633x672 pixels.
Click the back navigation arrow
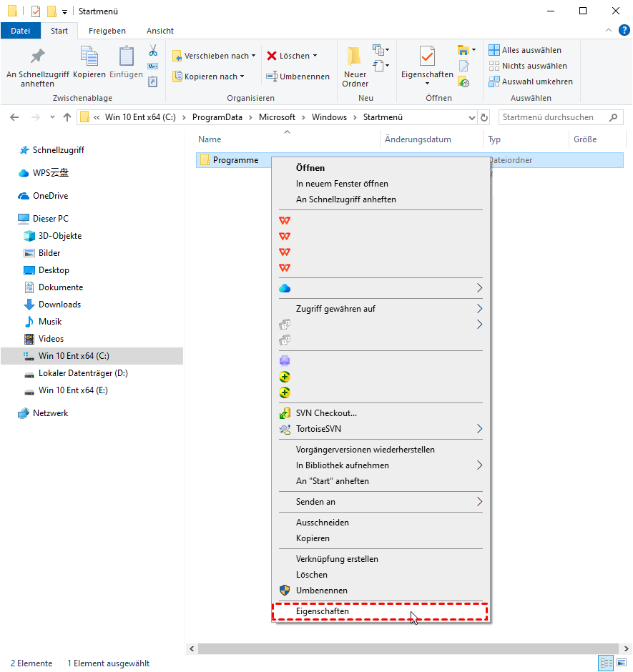14,117
